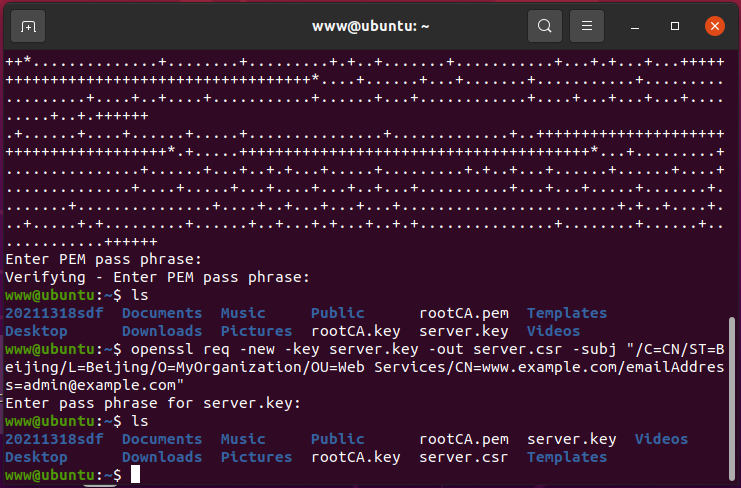Viewport: 741px width, 488px height.
Task: Click Desktop in the first ls output
Action: pos(36,331)
